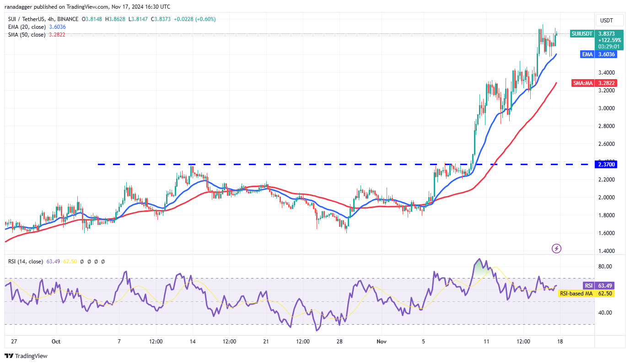This screenshot has height=364, width=630.
Task: Select the red SMA:MA label on axis
Action: click(583, 83)
